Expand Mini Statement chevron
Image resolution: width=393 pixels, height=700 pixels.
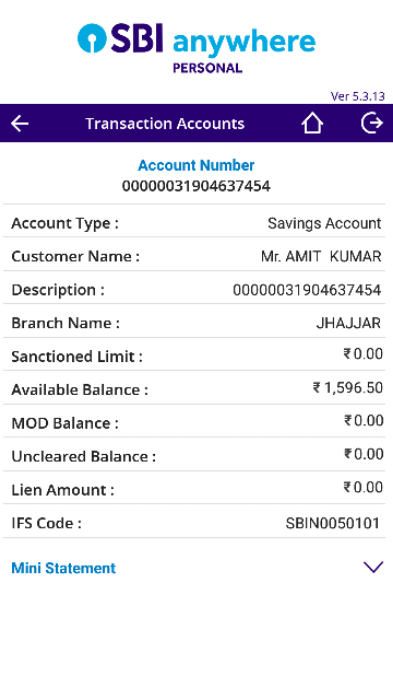tap(373, 567)
